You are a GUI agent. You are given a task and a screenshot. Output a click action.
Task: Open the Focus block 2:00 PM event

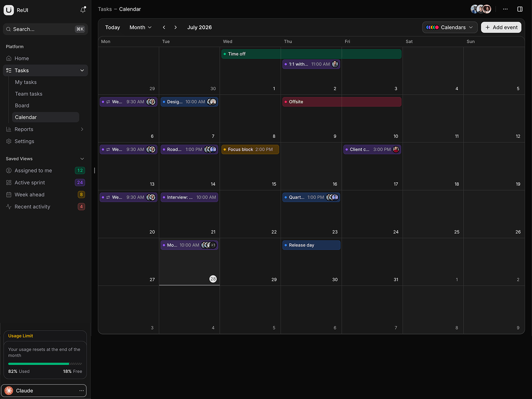[250, 149]
